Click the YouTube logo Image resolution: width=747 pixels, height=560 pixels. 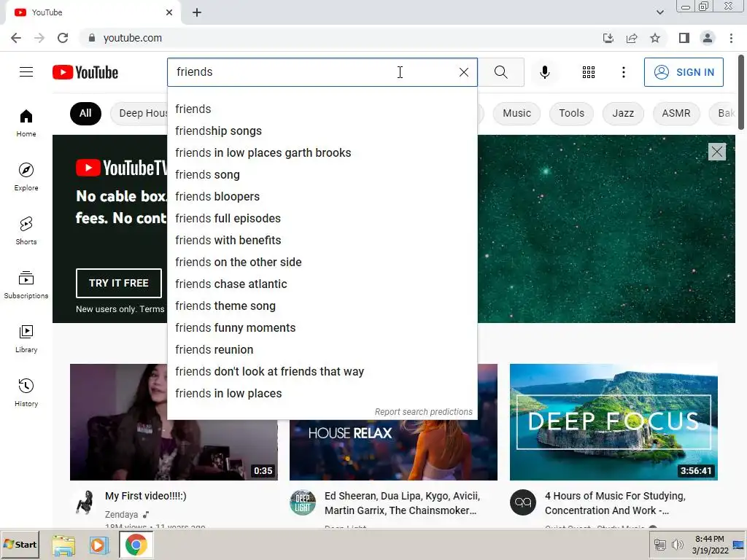point(85,72)
